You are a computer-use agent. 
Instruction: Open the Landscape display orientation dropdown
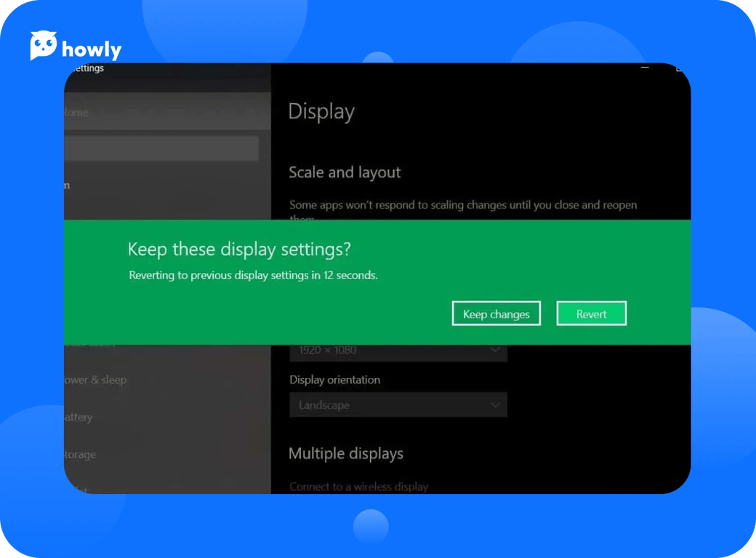(398, 405)
